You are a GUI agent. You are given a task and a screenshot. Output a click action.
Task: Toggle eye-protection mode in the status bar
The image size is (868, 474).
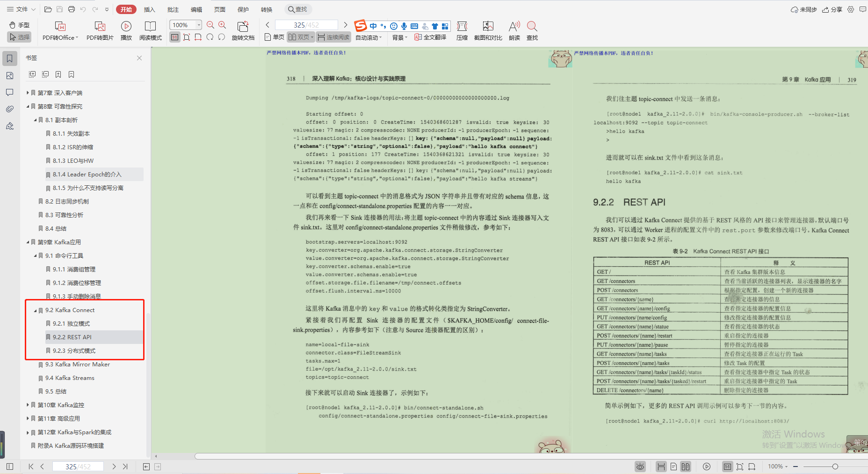[x=640, y=467]
